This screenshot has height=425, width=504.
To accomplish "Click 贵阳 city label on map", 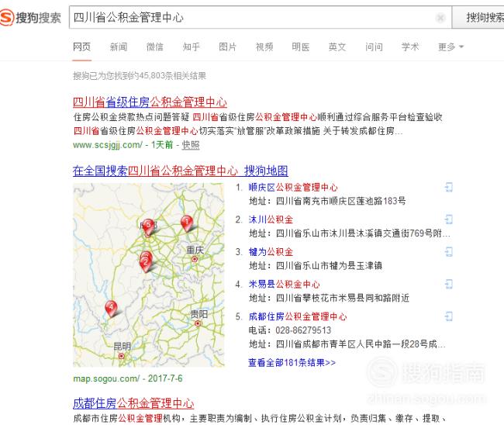I will (x=199, y=314).
